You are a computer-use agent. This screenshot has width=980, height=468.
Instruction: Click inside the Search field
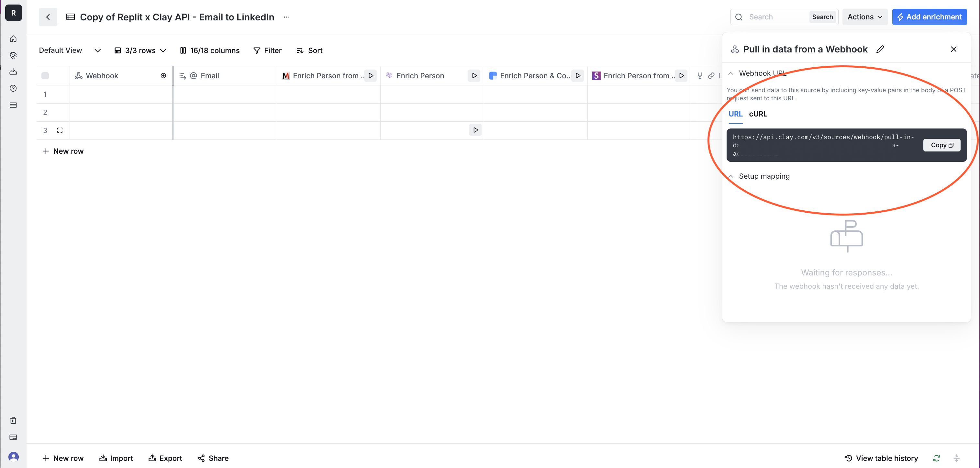772,17
